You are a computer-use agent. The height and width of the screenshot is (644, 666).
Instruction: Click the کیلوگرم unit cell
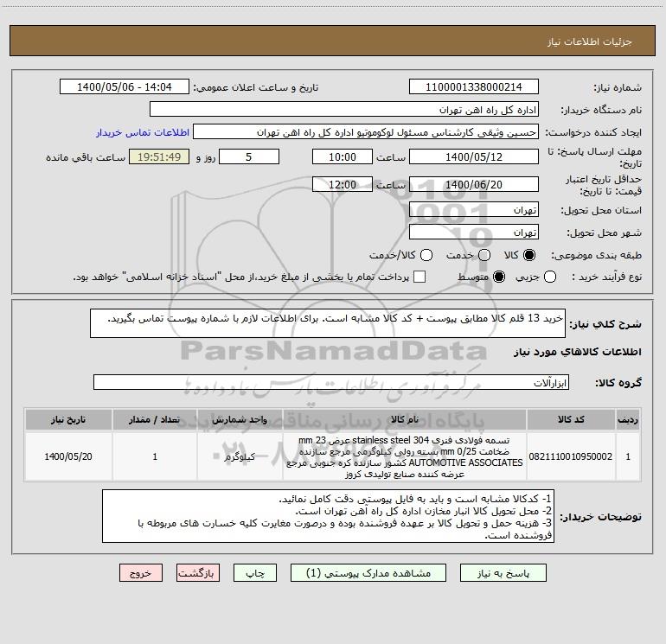[x=240, y=456]
